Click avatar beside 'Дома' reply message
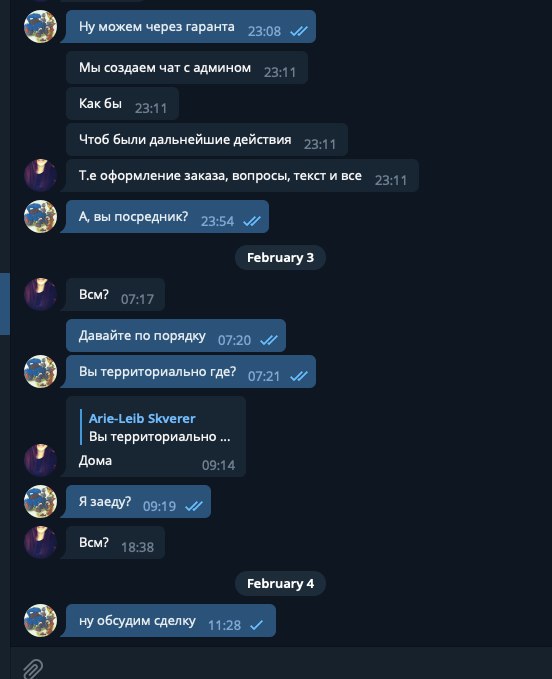552x679 pixels. pyautogui.click(x=40, y=460)
